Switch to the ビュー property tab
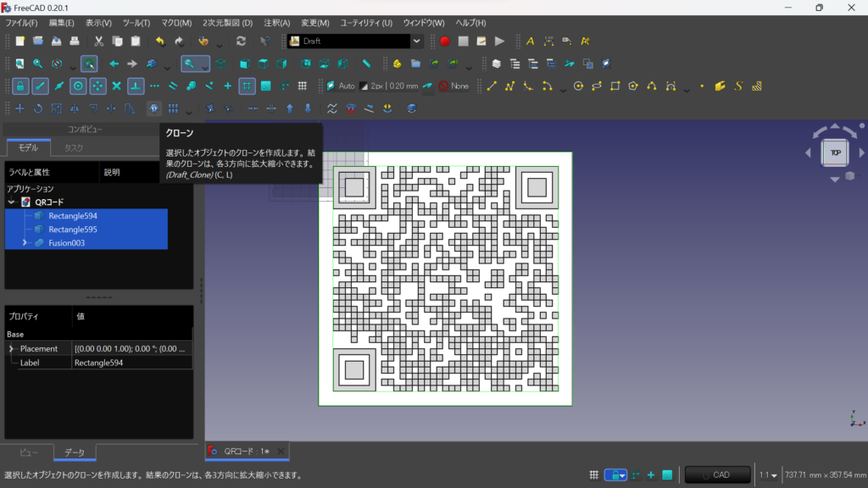 [29, 452]
